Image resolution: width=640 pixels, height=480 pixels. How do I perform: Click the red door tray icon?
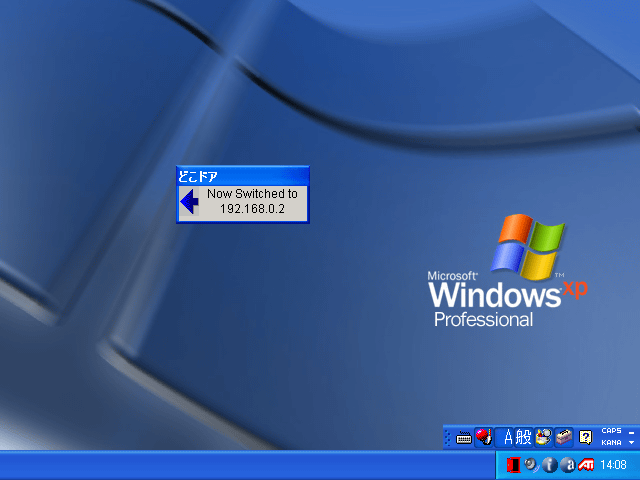point(513,465)
